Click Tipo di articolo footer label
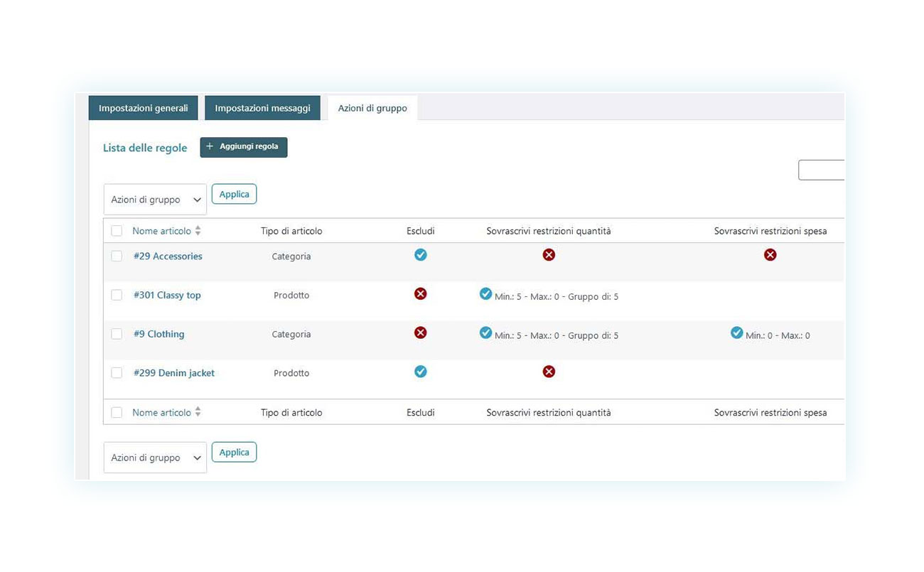Image resolution: width=924 pixels, height=572 pixels. pos(291,412)
